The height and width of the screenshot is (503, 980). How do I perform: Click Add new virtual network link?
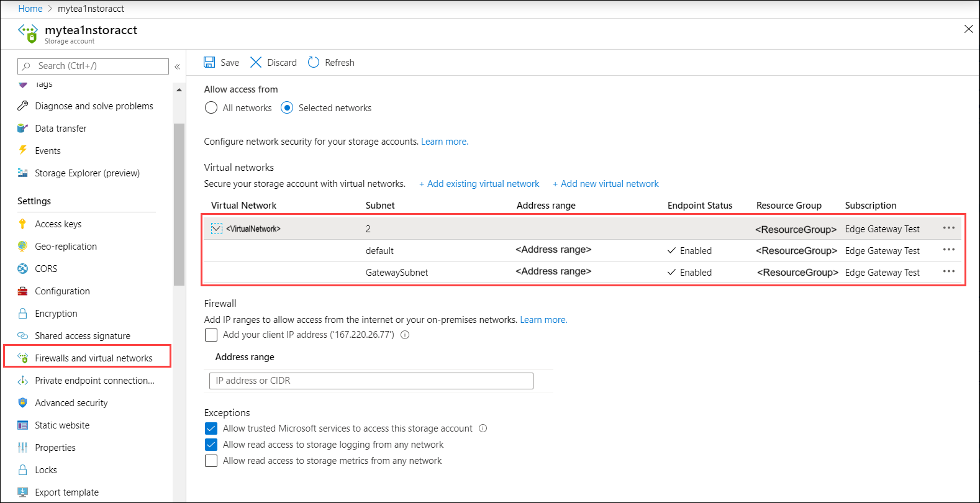606,184
